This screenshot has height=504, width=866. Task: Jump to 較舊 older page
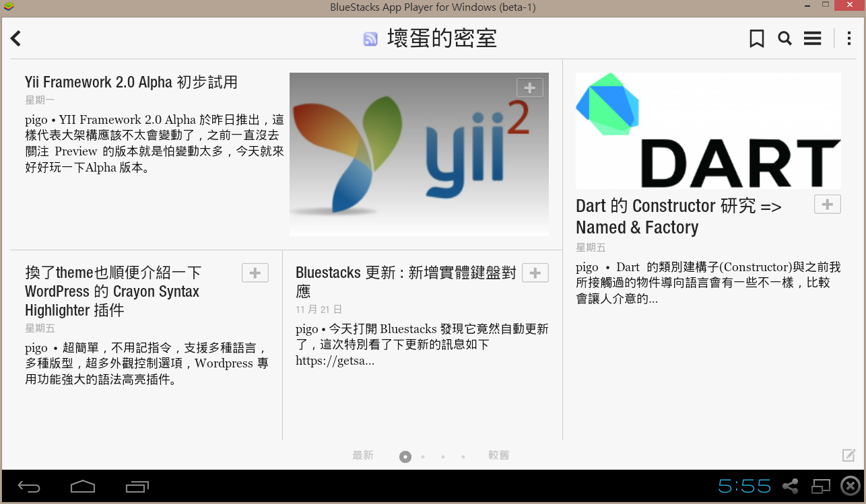[498, 456]
